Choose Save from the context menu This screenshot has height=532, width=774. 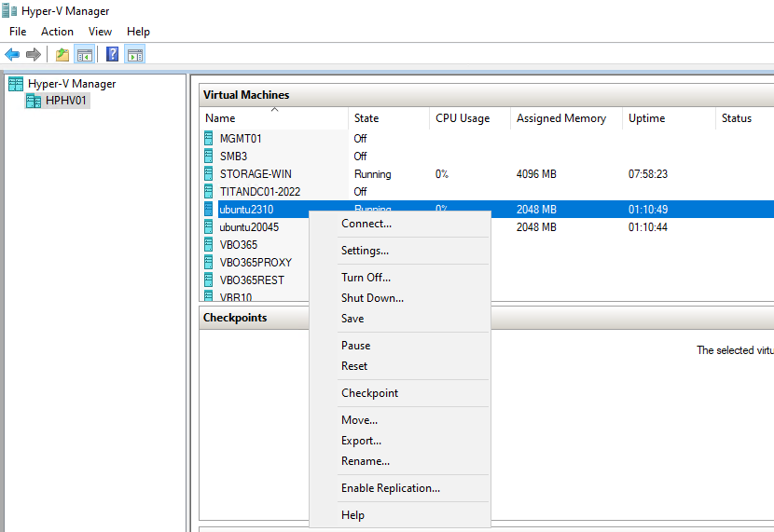click(400, 319)
